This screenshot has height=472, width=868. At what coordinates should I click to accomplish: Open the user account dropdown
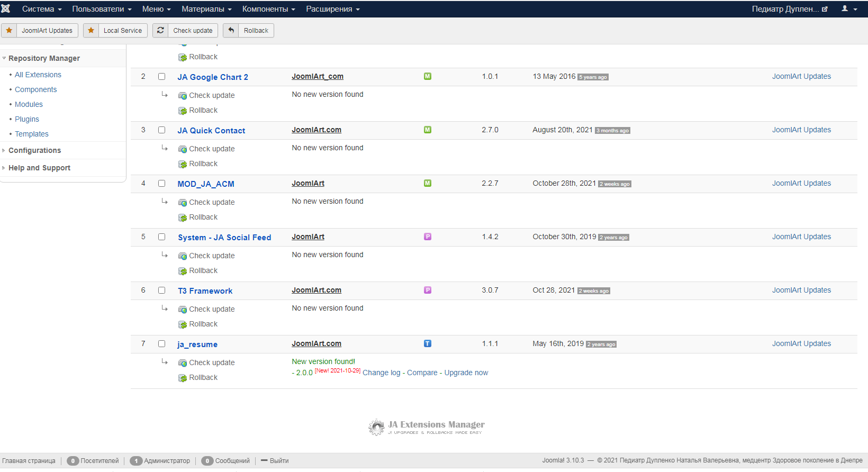pos(849,8)
